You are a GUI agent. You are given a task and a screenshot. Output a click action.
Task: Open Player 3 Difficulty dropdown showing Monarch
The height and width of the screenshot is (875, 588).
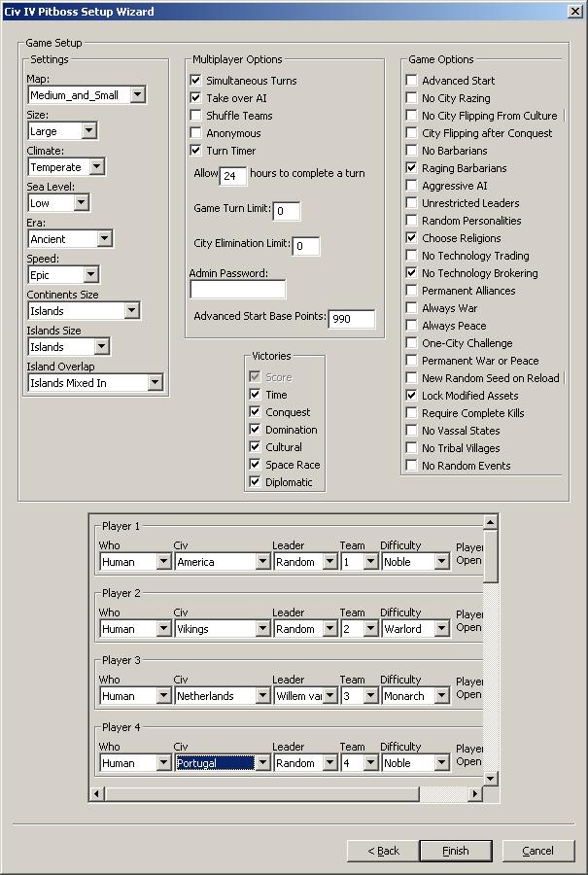coord(442,696)
